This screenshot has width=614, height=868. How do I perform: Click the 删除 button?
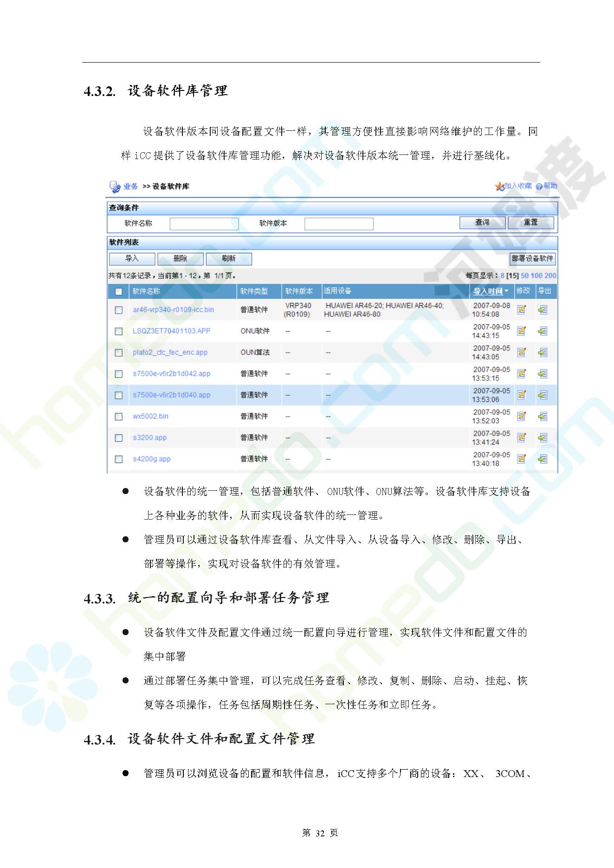(181, 259)
